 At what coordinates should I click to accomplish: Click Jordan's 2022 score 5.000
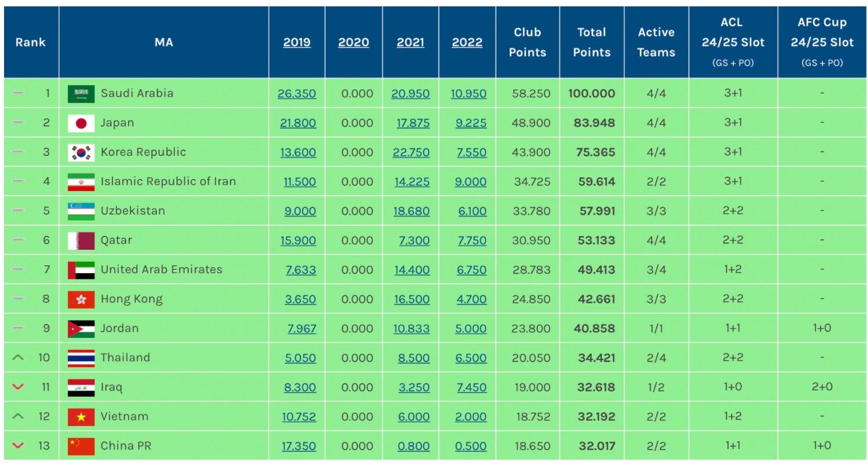coord(471,329)
